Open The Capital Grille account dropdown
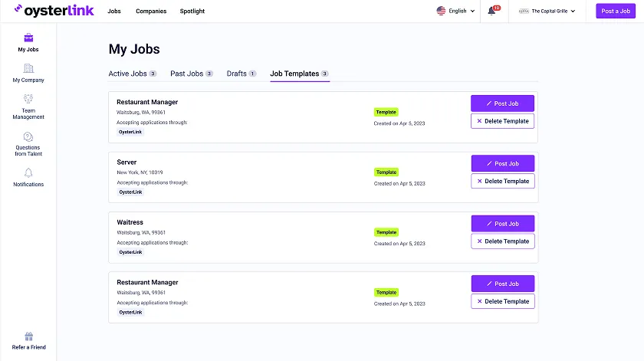The image size is (644, 361). [x=550, y=11]
